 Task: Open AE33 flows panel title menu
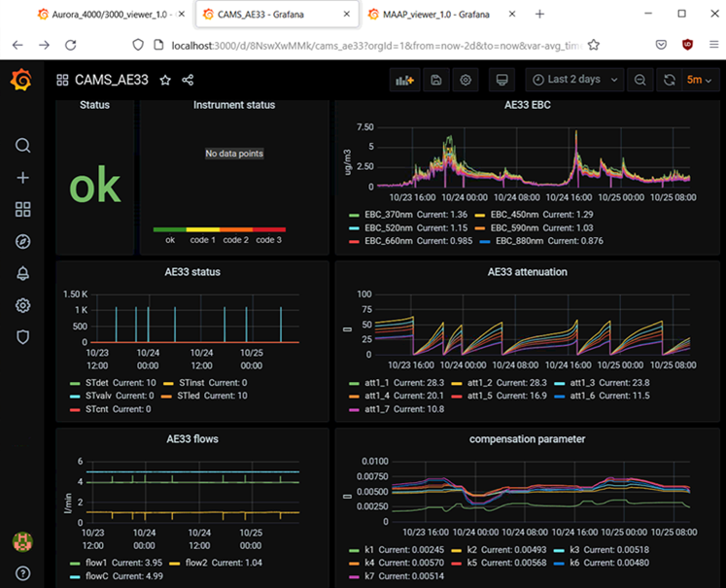pos(192,439)
